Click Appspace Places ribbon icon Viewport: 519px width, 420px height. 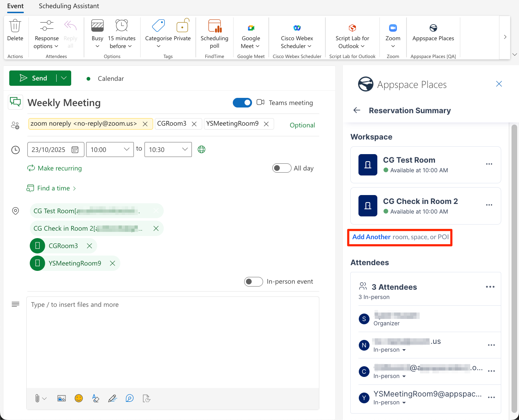tap(433, 28)
